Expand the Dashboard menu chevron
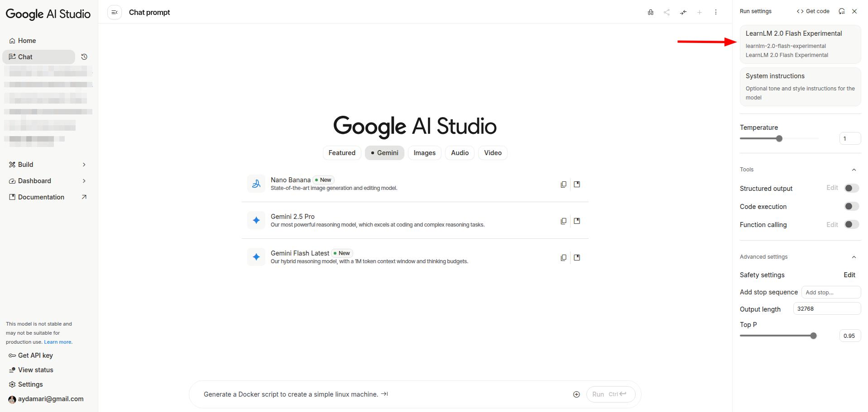868x412 pixels. click(84, 181)
